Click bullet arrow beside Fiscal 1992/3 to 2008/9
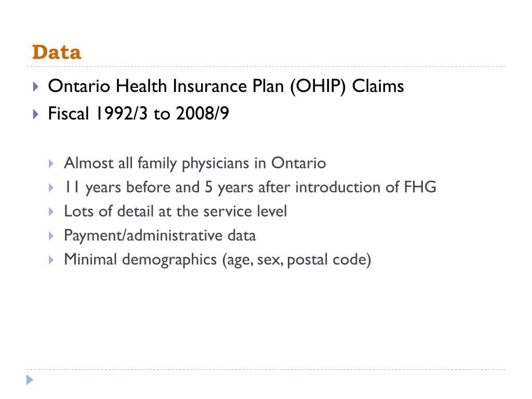532x399 pixels. click(36, 114)
